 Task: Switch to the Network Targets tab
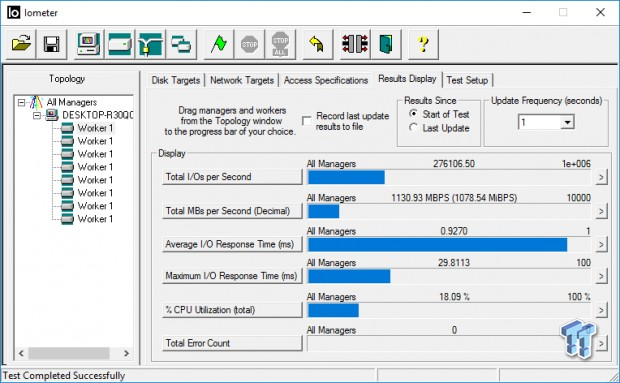point(242,80)
